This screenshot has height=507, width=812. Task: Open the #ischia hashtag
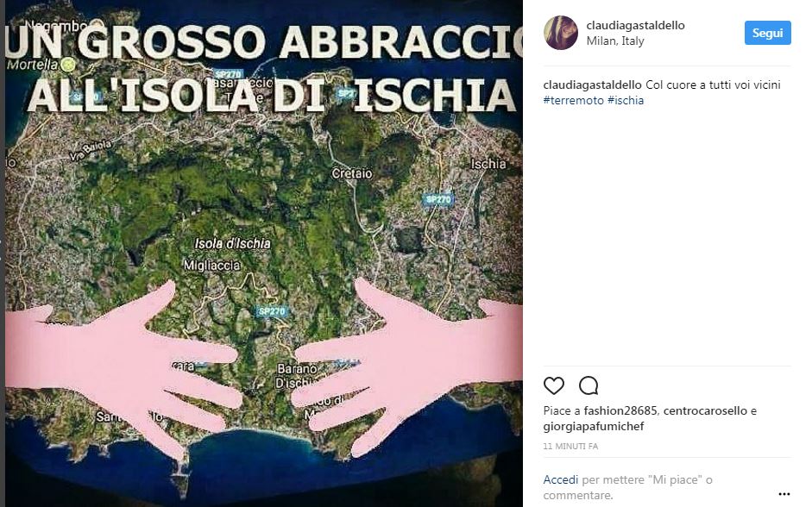[x=626, y=100]
